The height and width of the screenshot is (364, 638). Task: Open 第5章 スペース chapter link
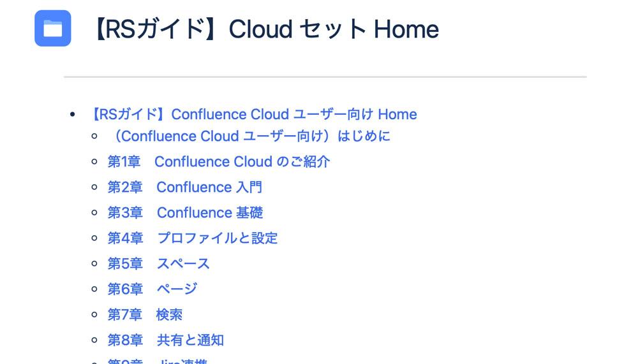159,263
